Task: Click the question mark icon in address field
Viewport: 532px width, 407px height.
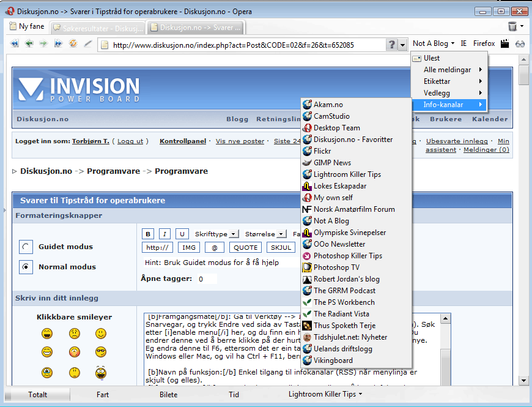Action: point(391,45)
